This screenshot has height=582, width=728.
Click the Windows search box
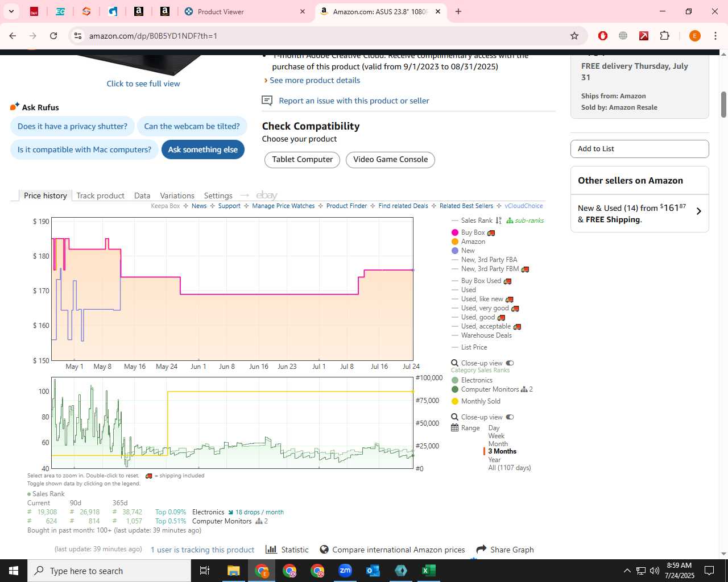[x=109, y=571]
